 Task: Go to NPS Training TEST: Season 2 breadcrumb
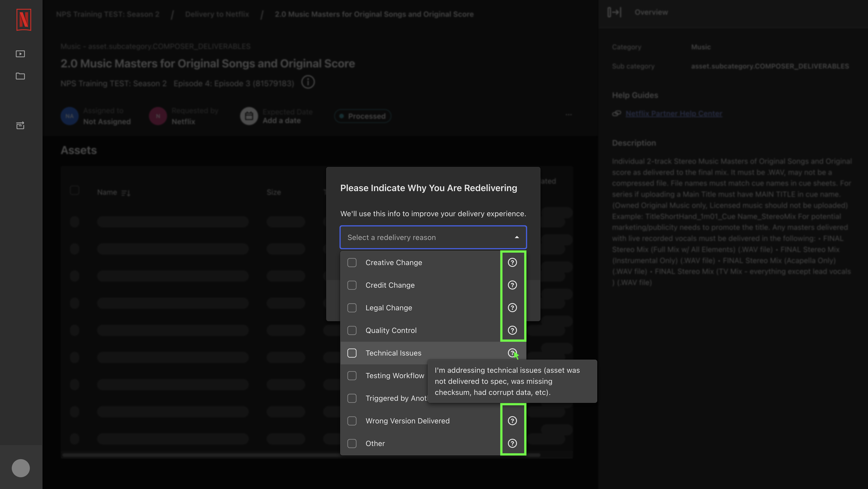(108, 14)
